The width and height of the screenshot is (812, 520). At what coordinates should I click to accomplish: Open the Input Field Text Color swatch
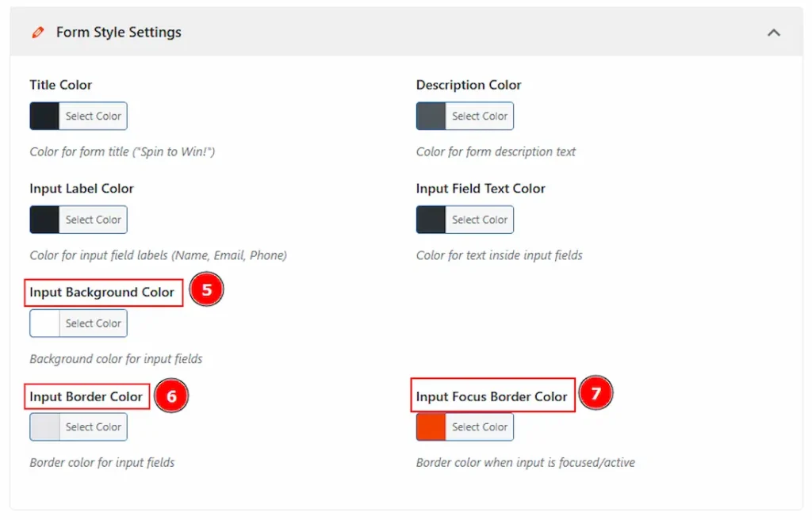tap(430, 220)
